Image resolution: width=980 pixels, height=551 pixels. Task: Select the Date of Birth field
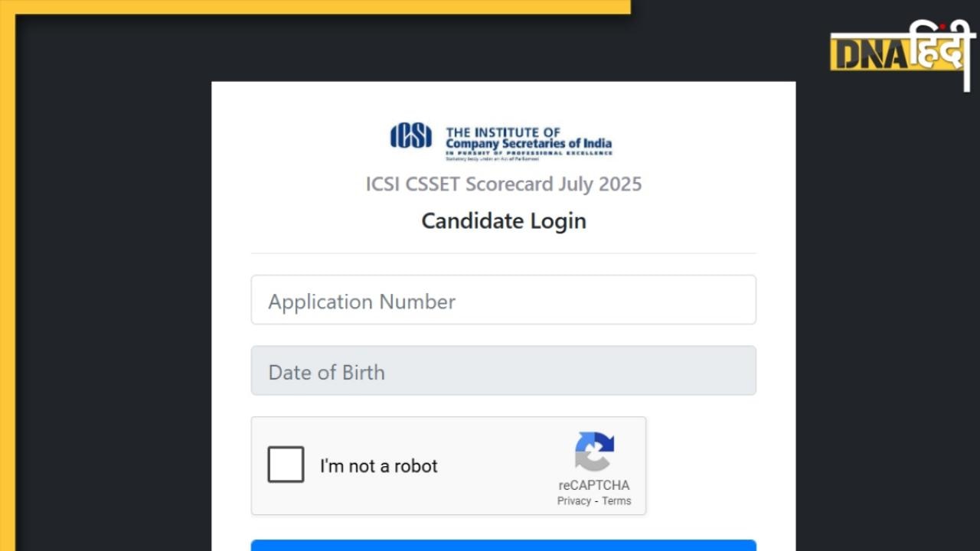504,370
